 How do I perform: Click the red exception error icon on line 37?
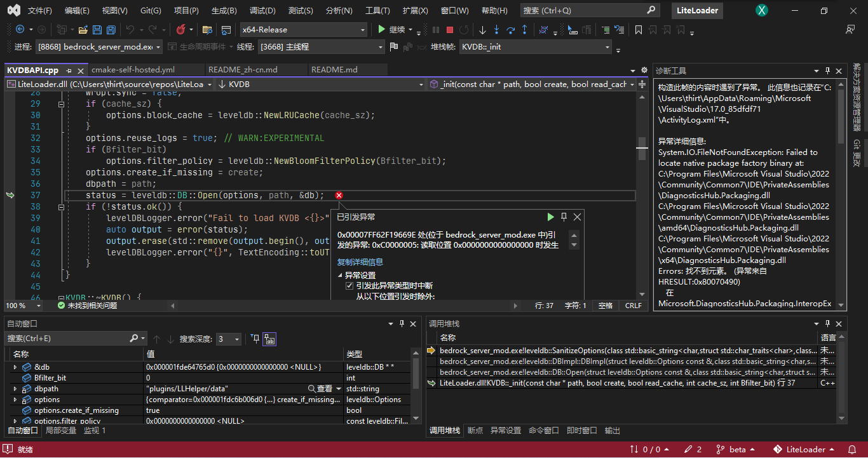point(339,195)
